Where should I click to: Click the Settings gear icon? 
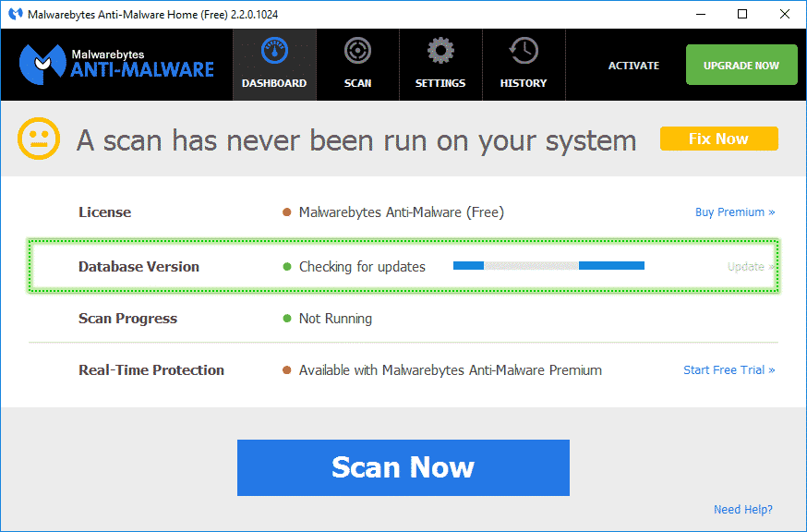pos(440,51)
